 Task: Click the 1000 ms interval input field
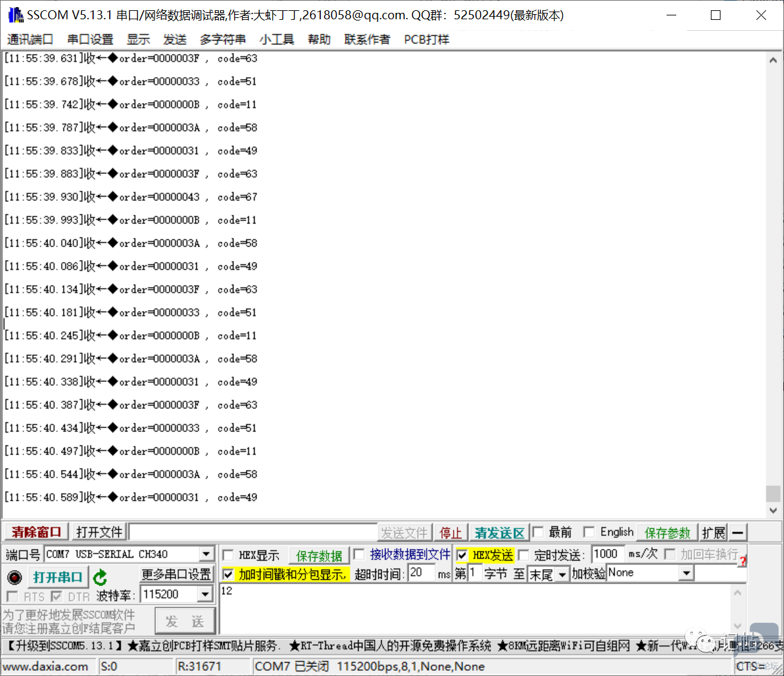(607, 554)
